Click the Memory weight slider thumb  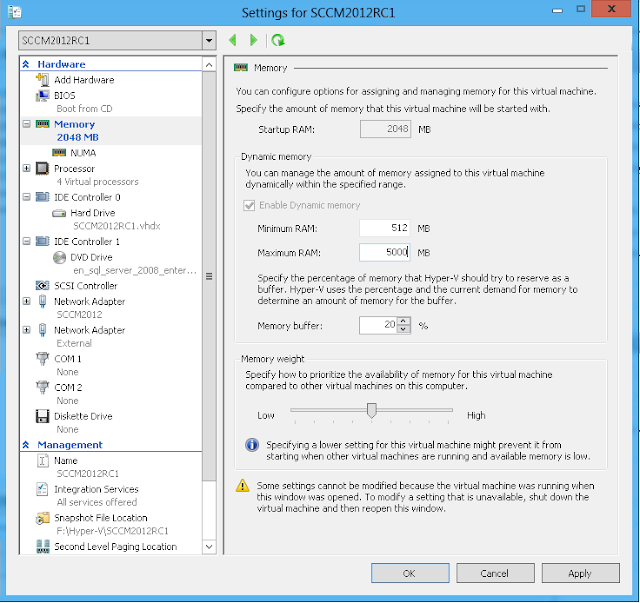[371, 410]
